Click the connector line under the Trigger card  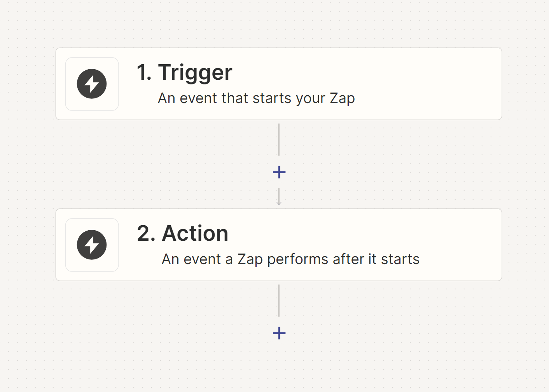pos(279,140)
